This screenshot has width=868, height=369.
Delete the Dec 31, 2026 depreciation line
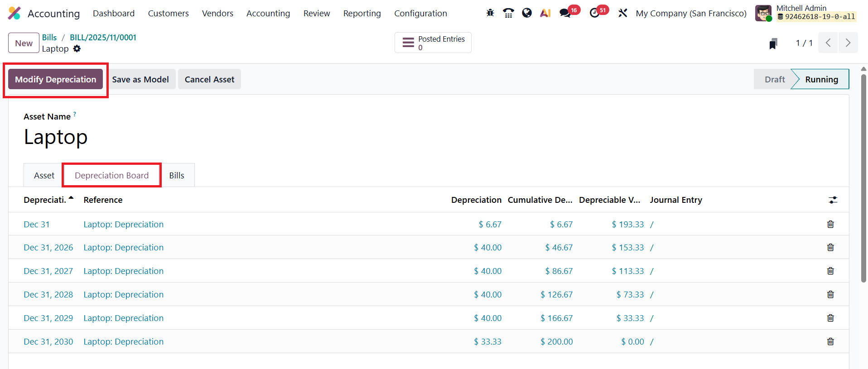tap(830, 247)
